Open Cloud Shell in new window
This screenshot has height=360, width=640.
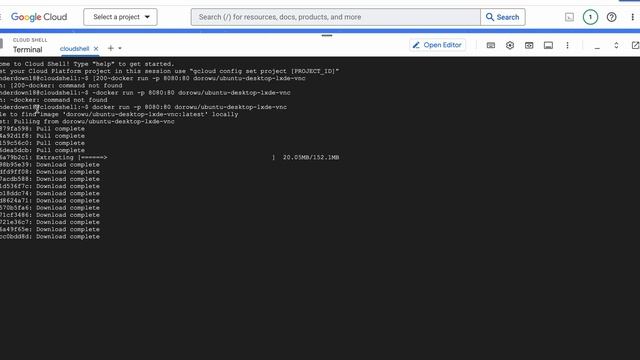pyautogui.click(x=635, y=45)
